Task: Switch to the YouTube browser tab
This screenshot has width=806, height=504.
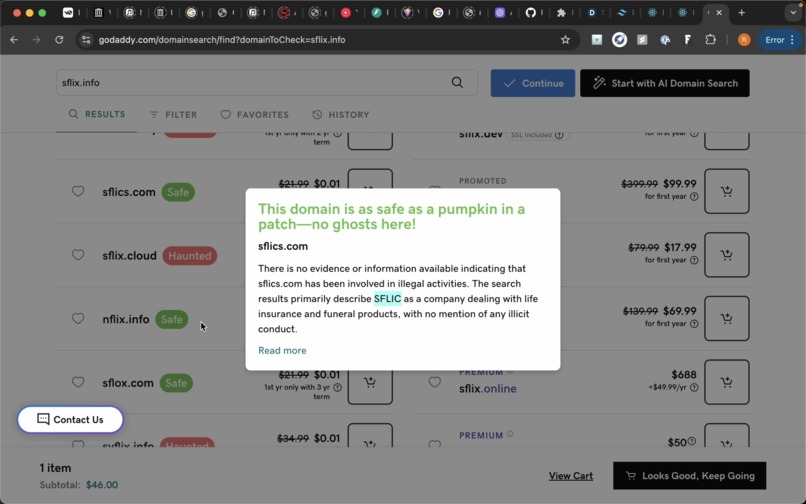Action: click(x=345, y=12)
